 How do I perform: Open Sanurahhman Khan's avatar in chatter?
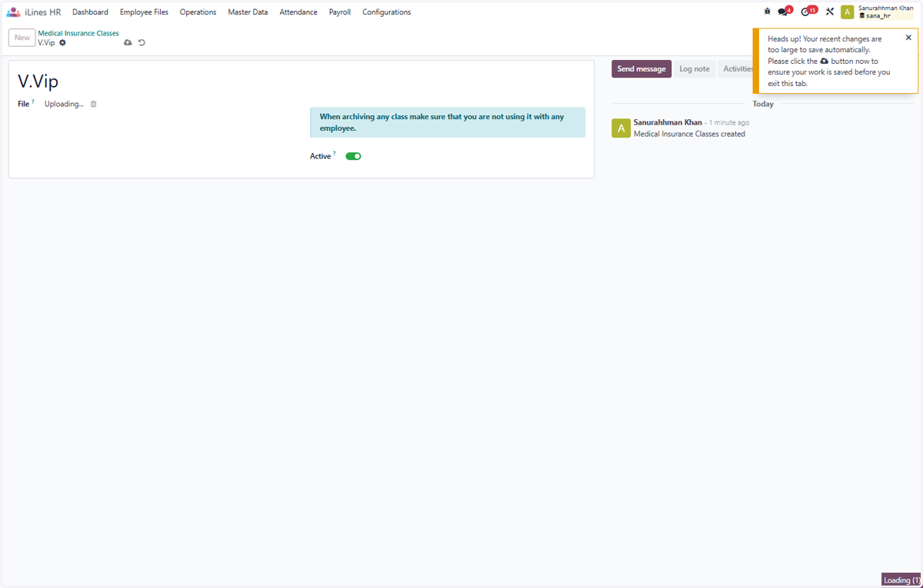point(621,128)
